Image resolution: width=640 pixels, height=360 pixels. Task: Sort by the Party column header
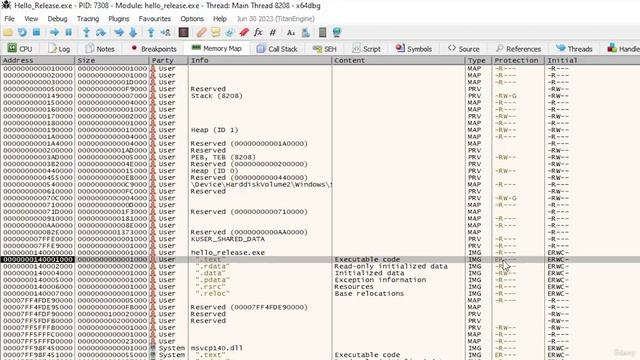[169, 60]
